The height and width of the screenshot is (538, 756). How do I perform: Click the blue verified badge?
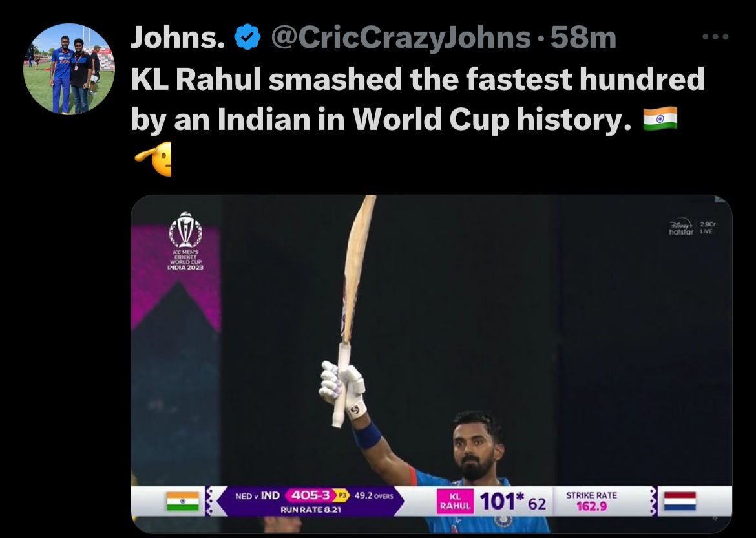(x=246, y=39)
